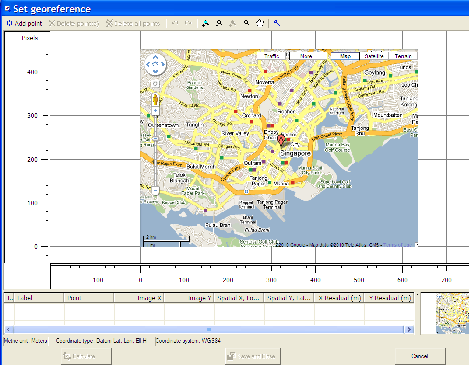Click the Coordinate type status bar entry
Viewport: 469px width, 365px height.
pyautogui.click(x=101, y=341)
